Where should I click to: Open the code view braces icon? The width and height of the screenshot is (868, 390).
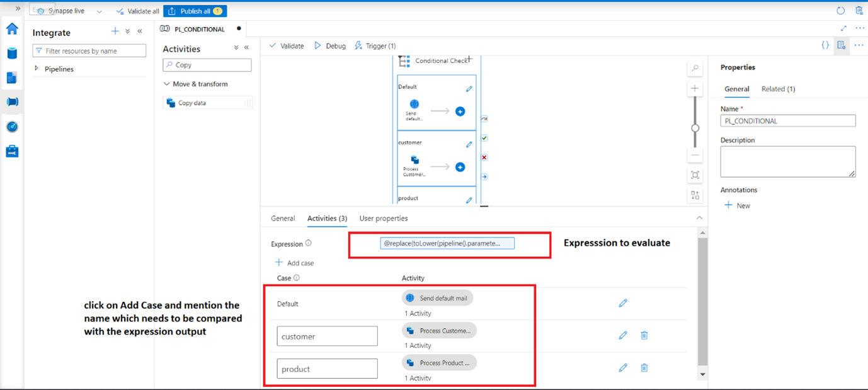pyautogui.click(x=826, y=45)
